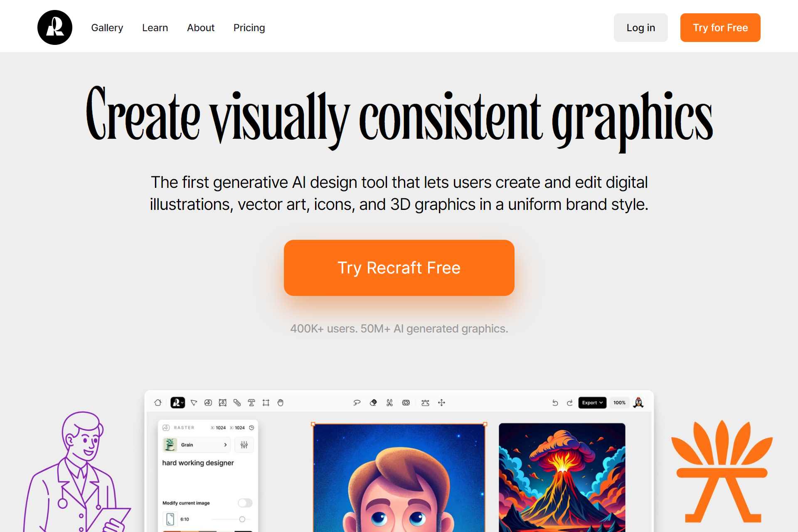This screenshot has width=798, height=532.
Task: Select the volcano illustration image
Action: coord(562,478)
